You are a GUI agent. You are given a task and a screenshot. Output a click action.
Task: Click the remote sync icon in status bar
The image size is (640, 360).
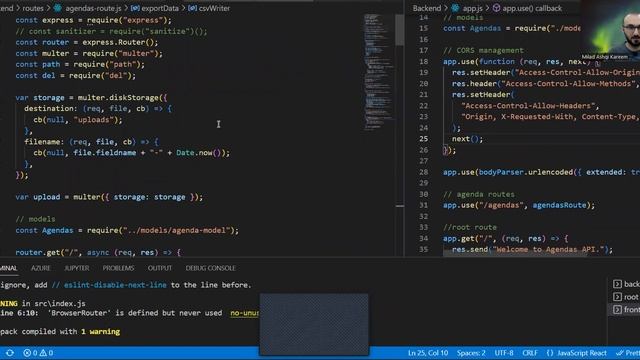coord(10,353)
